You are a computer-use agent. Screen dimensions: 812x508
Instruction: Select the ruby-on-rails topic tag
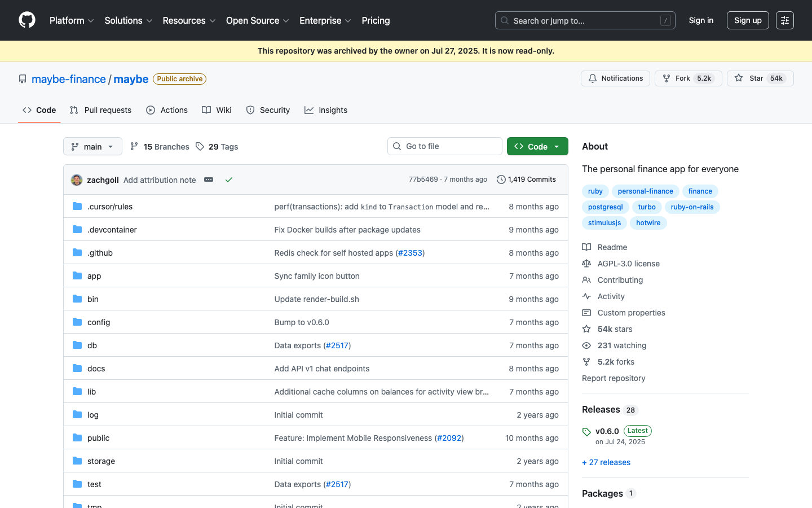[x=692, y=207]
